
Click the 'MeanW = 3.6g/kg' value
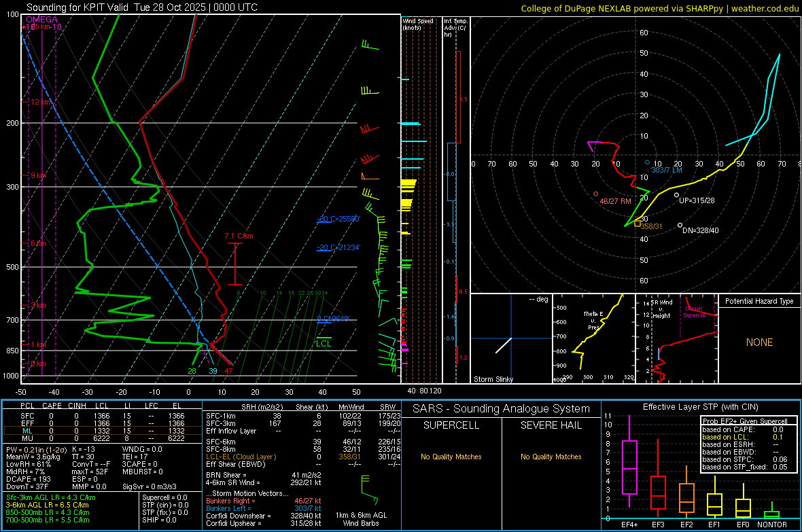[33, 457]
